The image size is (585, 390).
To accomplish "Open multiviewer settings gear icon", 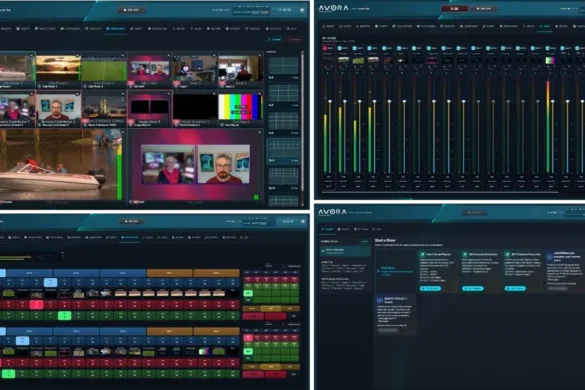I will click(x=302, y=10).
